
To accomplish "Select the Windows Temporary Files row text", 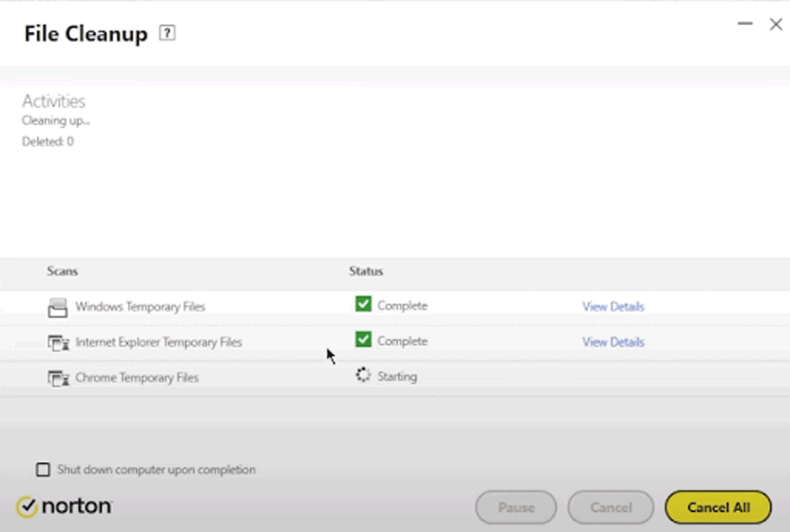I will coord(140,307).
